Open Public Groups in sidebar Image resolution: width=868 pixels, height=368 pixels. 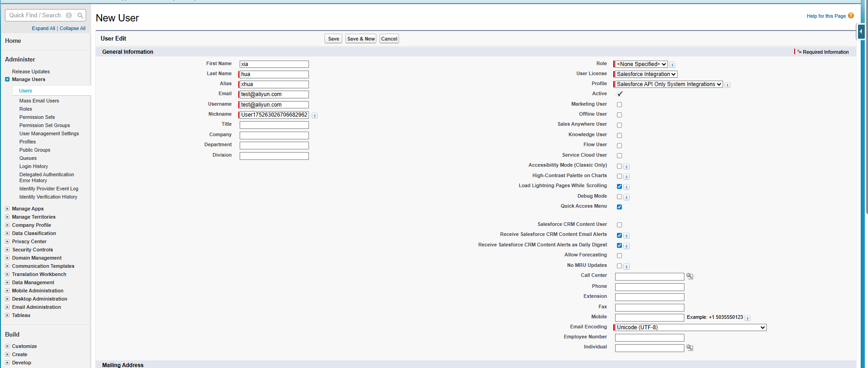(x=35, y=150)
